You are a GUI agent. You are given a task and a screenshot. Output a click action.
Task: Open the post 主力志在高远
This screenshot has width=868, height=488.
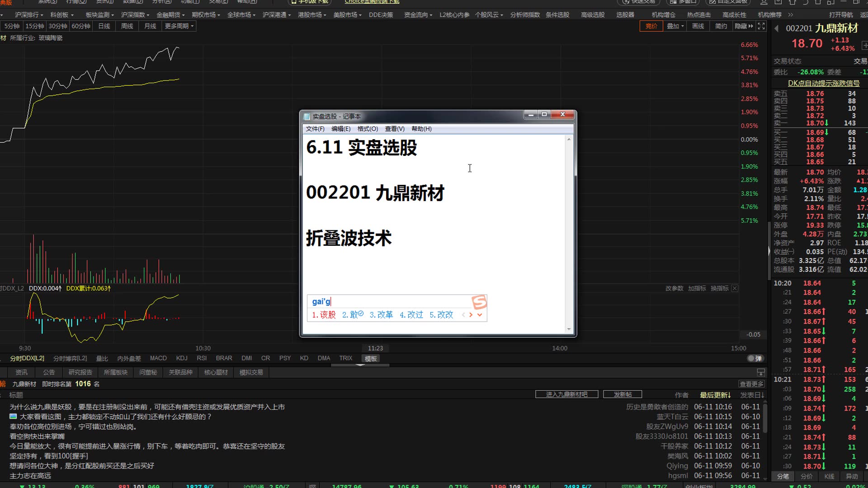coord(30,476)
